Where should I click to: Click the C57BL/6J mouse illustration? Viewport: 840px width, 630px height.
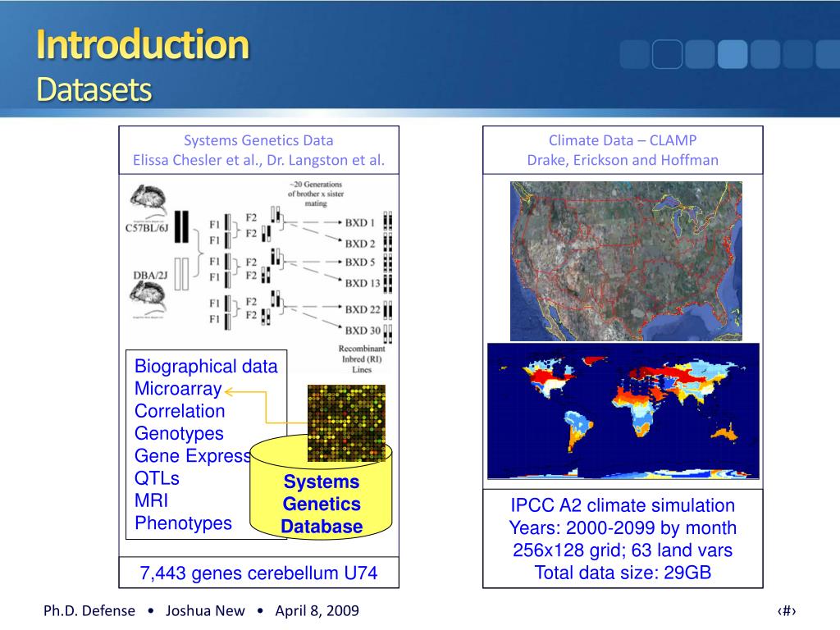pyautogui.click(x=149, y=202)
